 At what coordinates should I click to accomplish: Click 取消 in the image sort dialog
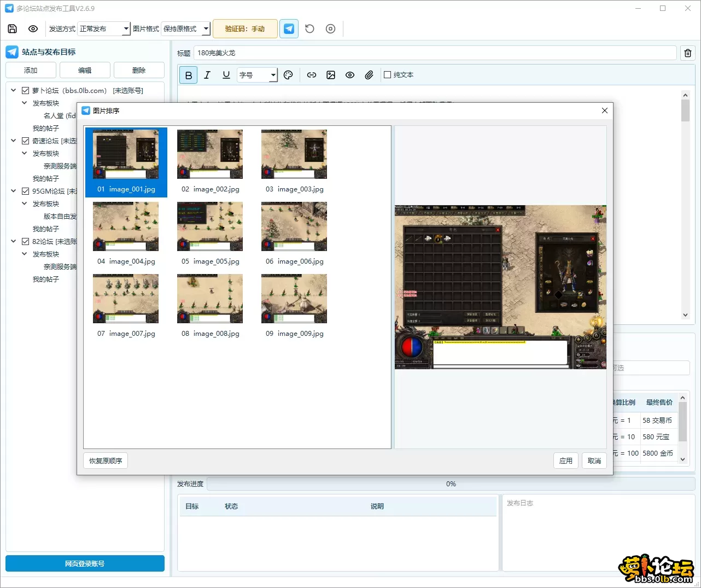tap(594, 461)
